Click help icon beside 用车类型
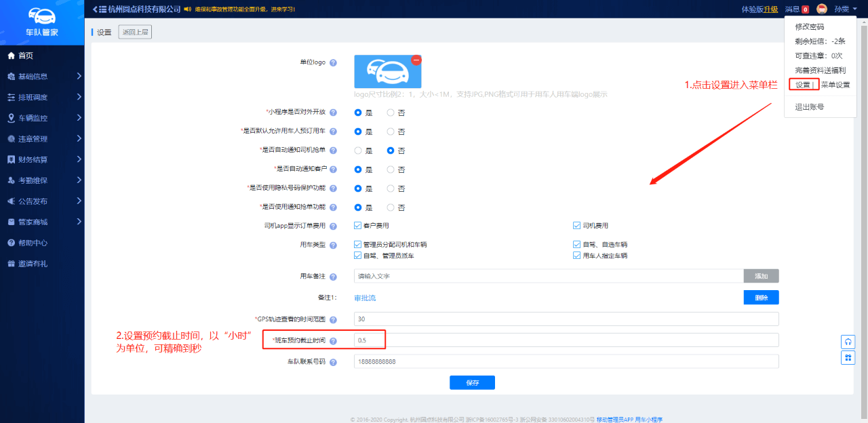868x423 pixels. pos(333,245)
